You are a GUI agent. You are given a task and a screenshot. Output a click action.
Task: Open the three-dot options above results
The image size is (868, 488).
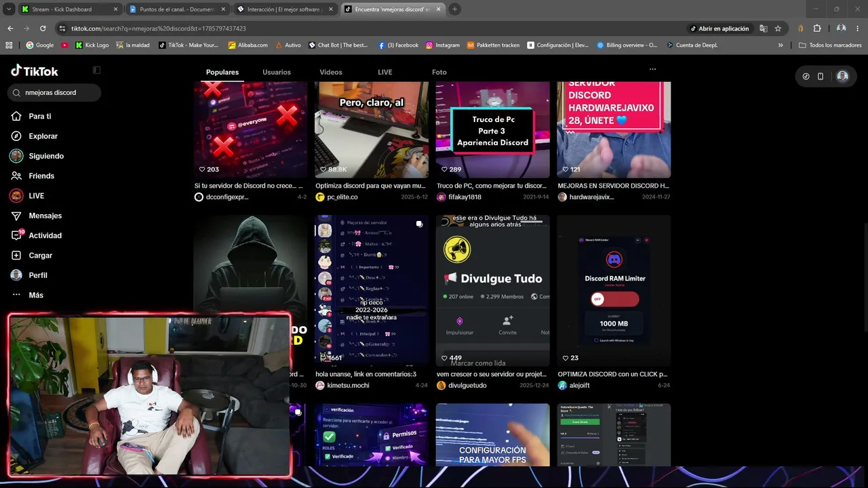pos(652,69)
